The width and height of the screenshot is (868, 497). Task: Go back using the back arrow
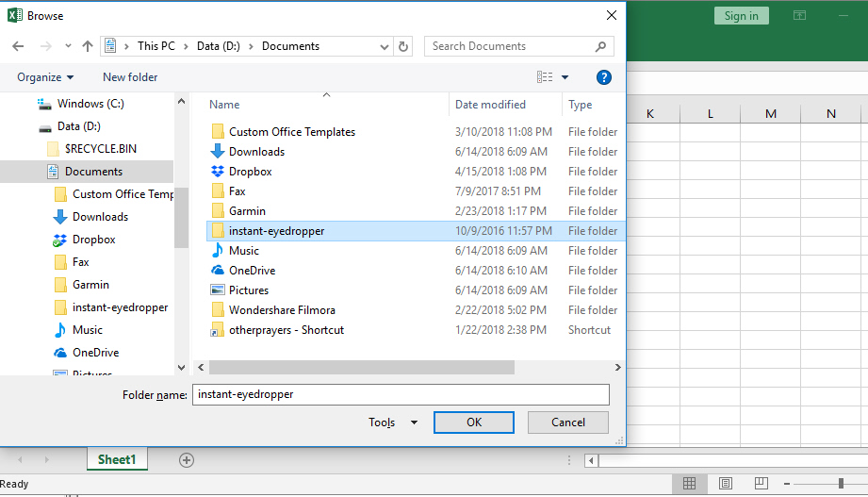click(18, 46)
